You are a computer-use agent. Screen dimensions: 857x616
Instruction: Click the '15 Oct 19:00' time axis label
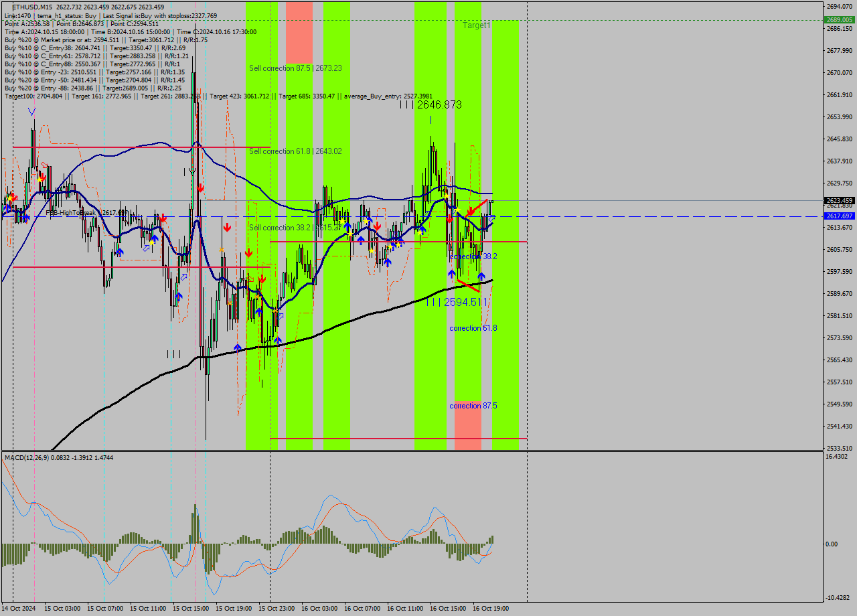[234, 609]
